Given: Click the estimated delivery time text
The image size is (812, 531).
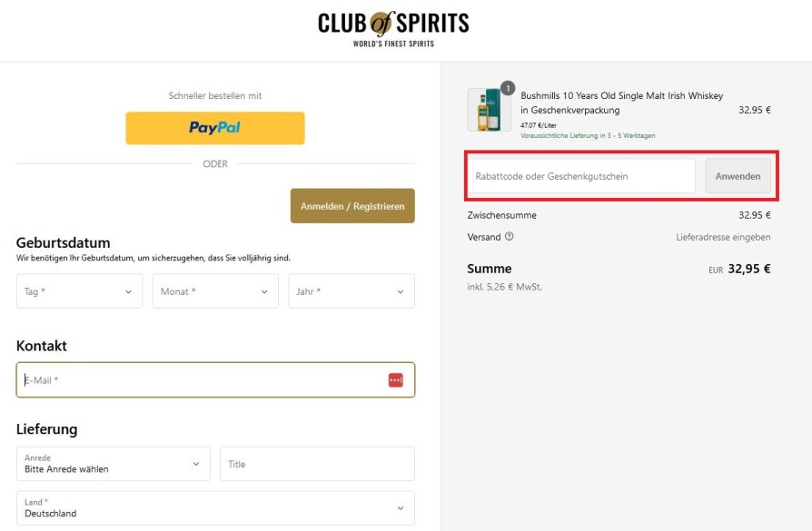Looking at the screenshot, I should (588, 135).
